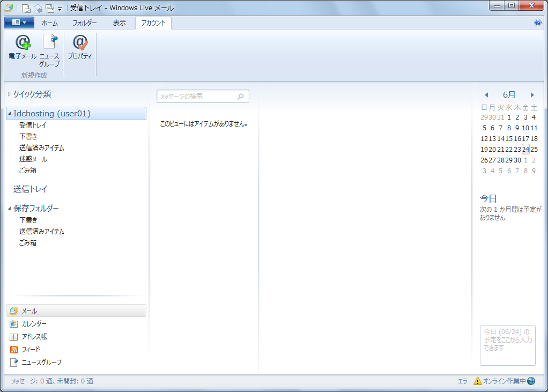Click the 6月 month header
The width and height of the screenshot is (548, 392).
[x=509, y=95]
